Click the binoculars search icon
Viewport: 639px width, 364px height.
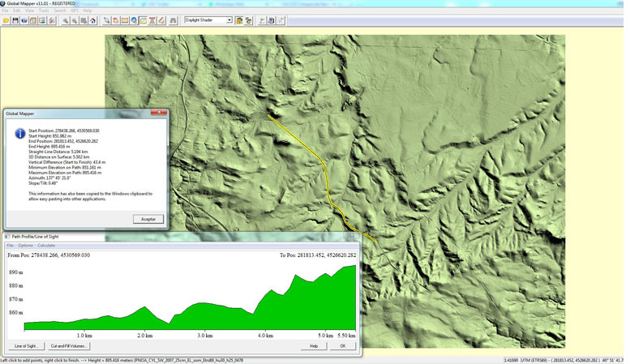point(173,20)
